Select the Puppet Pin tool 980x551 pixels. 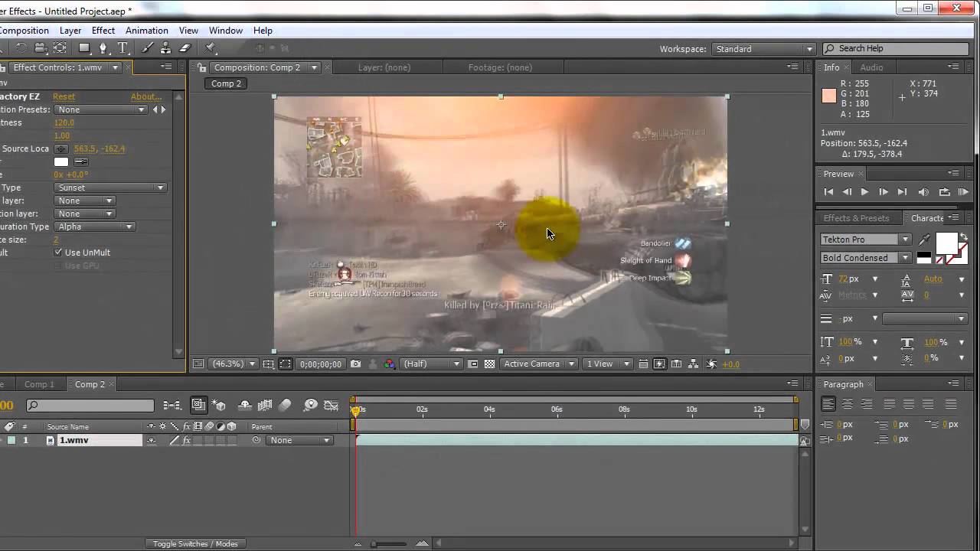pyautogui.click(x=211, y=48)
